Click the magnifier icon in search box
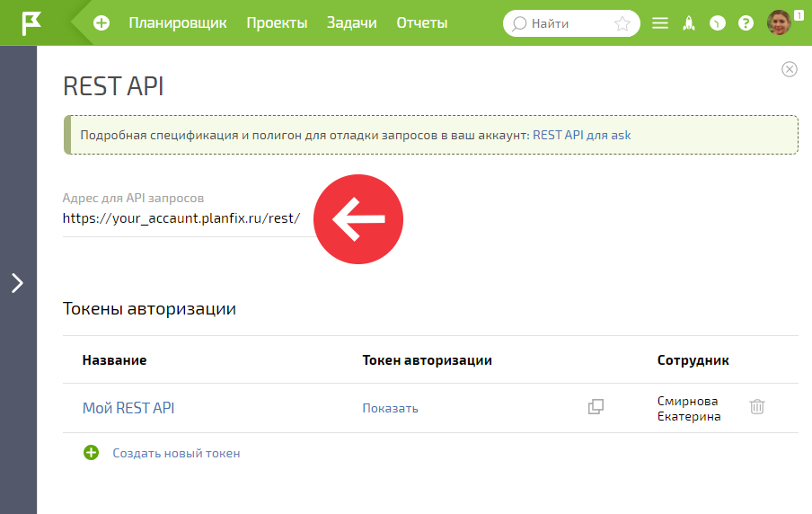Image resolution: width=812 pixels, height=514 pixels. point(519,24)
